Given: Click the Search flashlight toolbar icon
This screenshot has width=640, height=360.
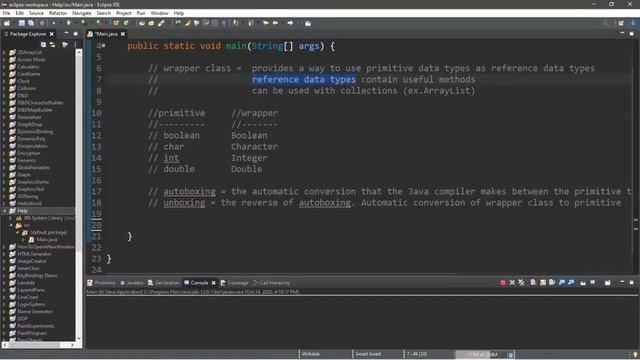Looking at the screenshot, I should pyautogui.click(x=161, y=23).
